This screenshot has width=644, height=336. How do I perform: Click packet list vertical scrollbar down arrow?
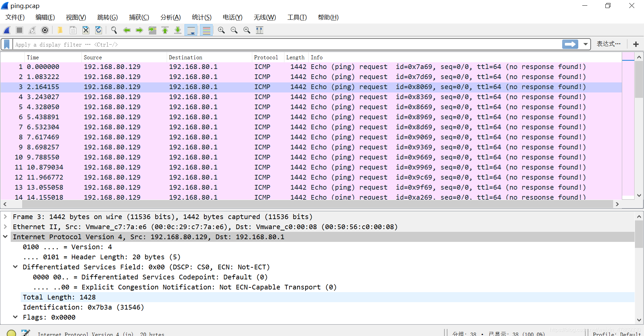tap(639, 195)
